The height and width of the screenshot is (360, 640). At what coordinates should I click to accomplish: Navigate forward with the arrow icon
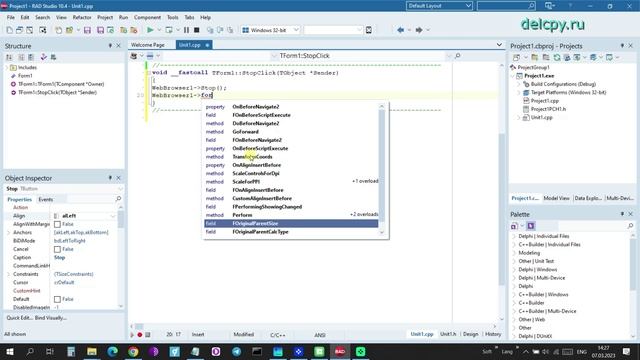(x=419, y=30)
